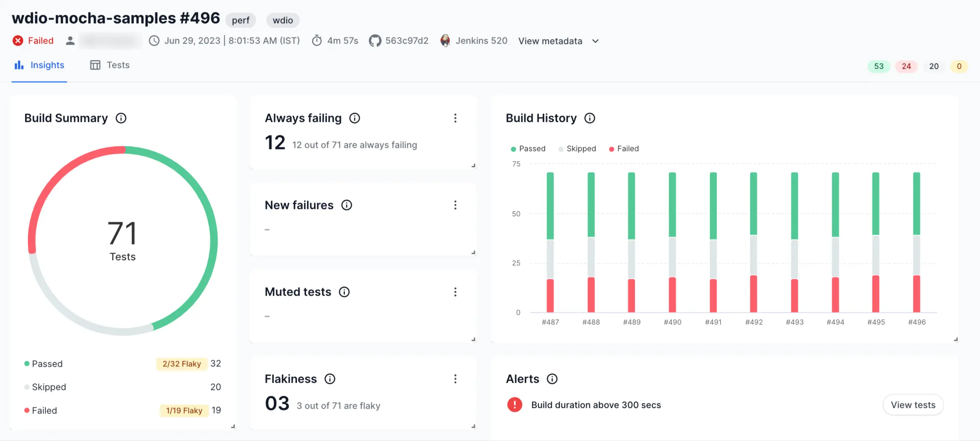Viewport: 980px width, 441px height.
Task: Open Always failing card options menu
Action: 455,118
